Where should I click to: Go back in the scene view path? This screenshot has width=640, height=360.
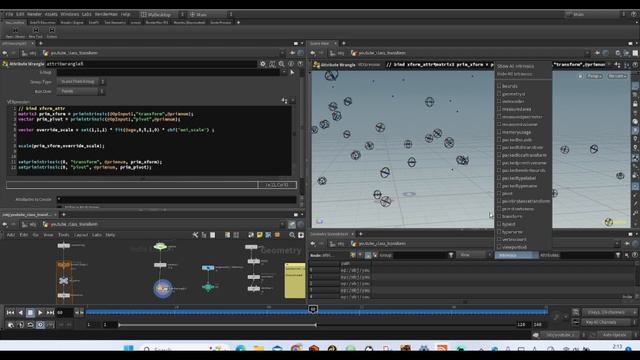(313, 53)
